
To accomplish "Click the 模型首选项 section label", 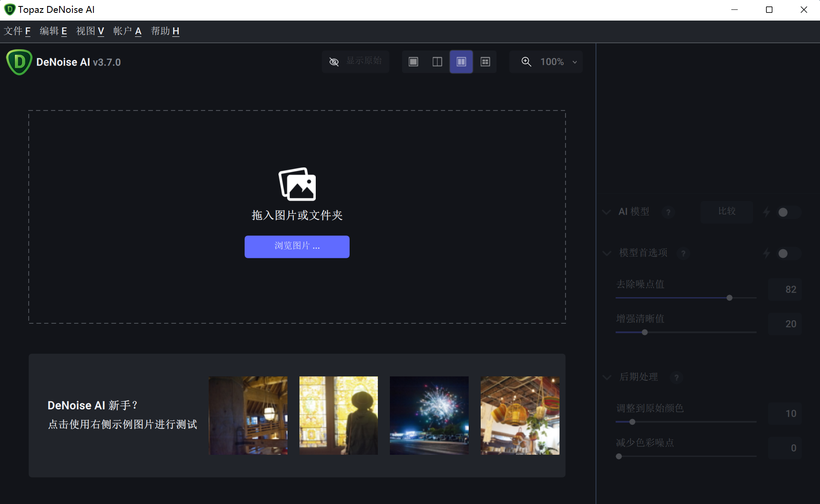I will [643, 253].
